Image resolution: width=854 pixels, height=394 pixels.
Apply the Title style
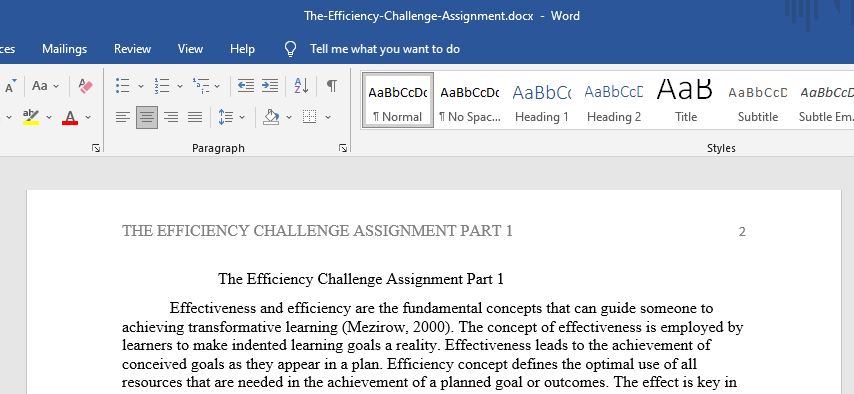click(686, 100)
